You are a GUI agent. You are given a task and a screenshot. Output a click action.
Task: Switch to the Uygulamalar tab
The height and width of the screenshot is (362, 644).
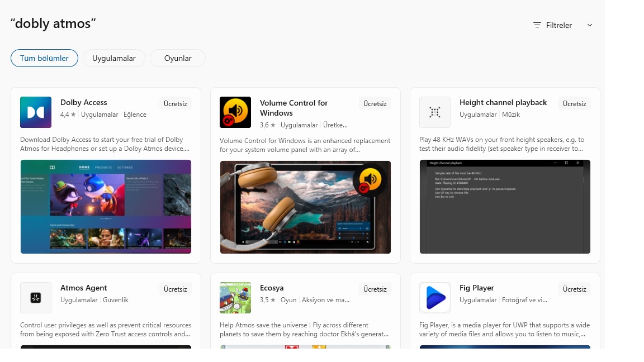click(114, 58)
